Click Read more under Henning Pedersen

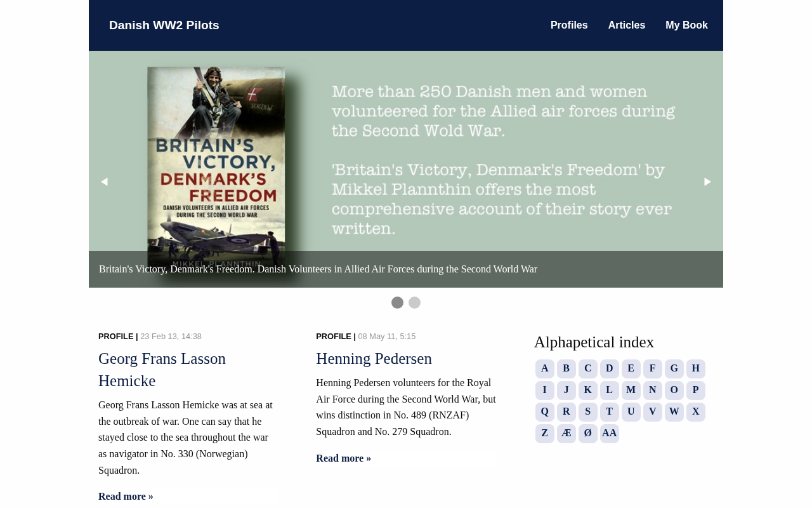pos(343,458)
